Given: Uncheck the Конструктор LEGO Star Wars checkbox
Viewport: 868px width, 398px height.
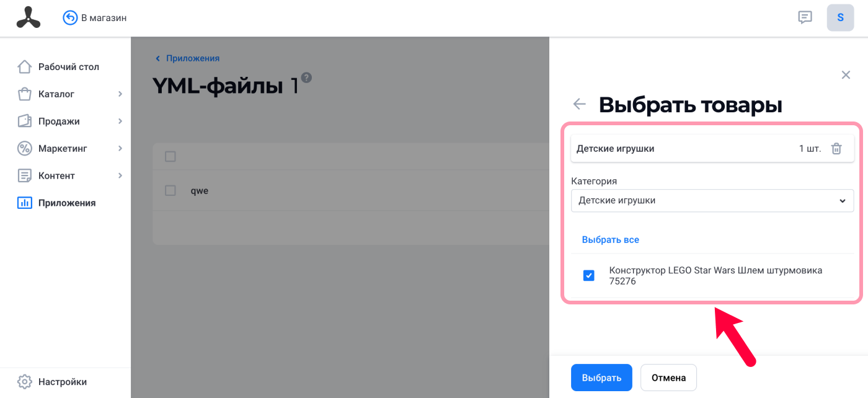Looking at the screenshot, I should pos(589,275).
